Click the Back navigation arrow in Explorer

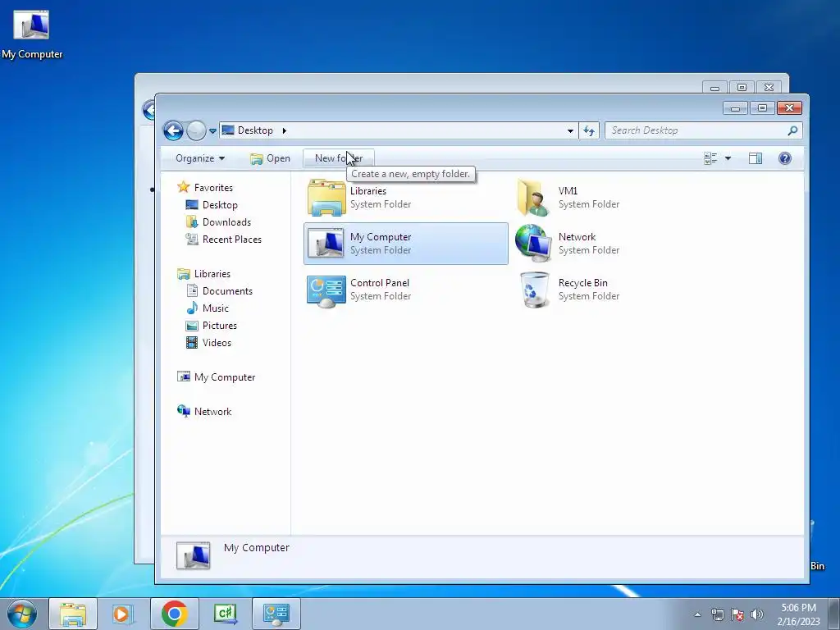[x=173, y=130]
